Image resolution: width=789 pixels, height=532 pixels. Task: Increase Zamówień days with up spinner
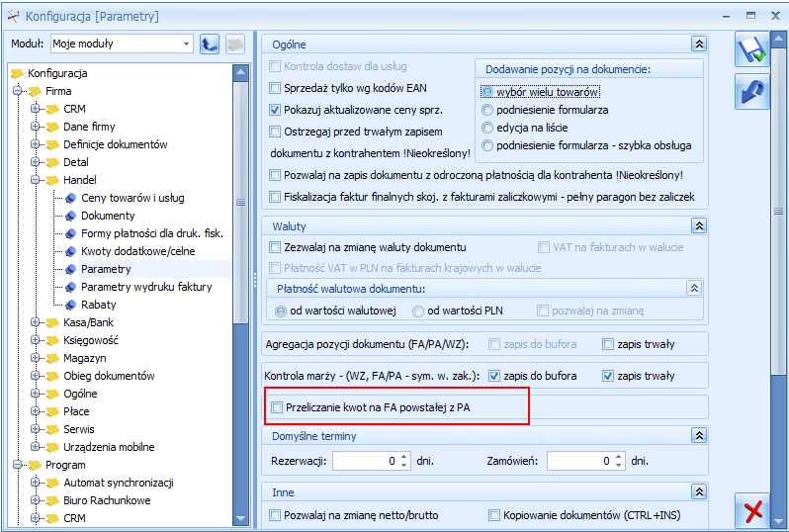pos(618,457)
